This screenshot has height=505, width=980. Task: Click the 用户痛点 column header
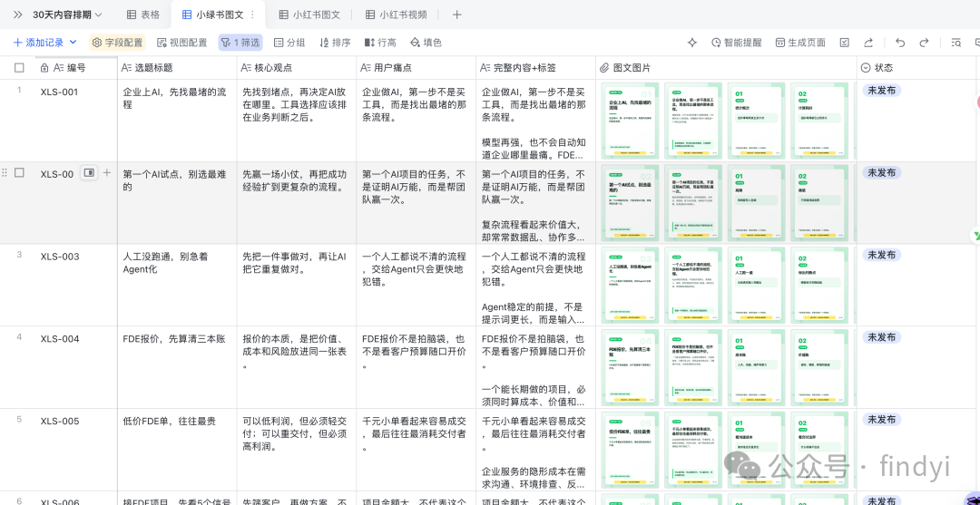coord(416,67)
